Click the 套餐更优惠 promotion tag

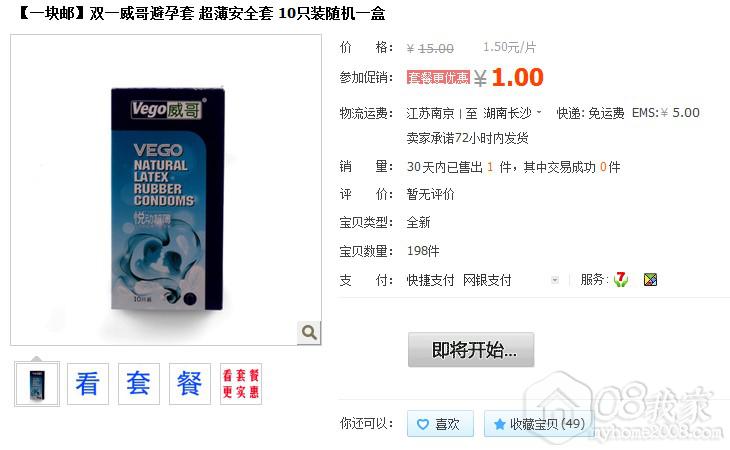[438, 77]
